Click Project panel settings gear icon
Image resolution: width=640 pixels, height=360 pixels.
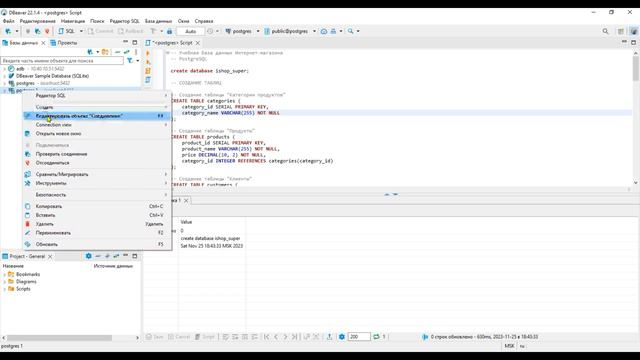(x=89, y=256)
